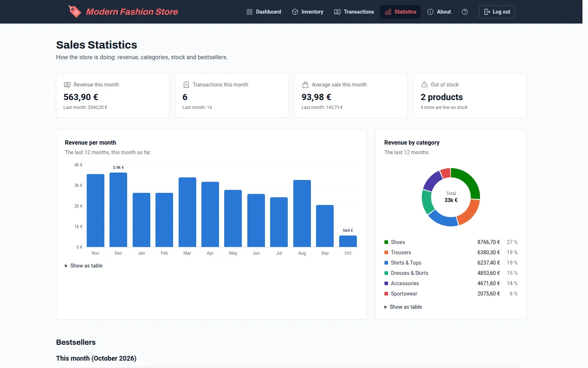This screenshot has height=368, width=588.
Task: Open the Transactions page
Action: click(x=354, y=12)
